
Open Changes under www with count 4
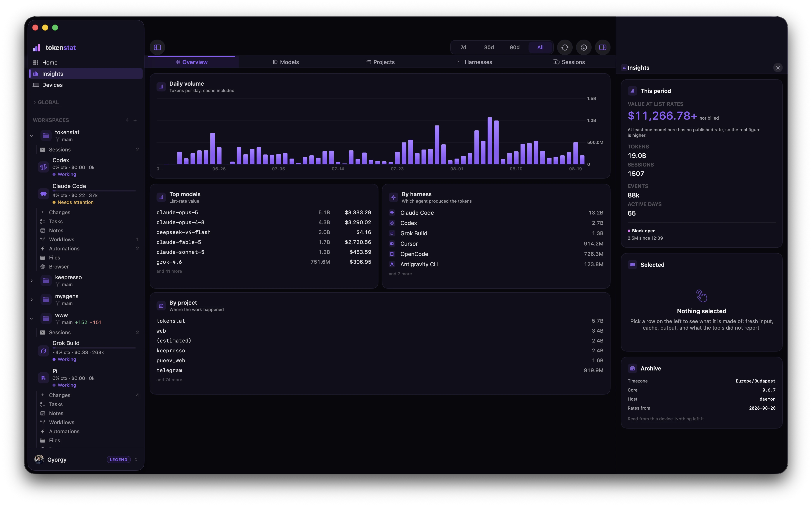(x=89, y=395)
